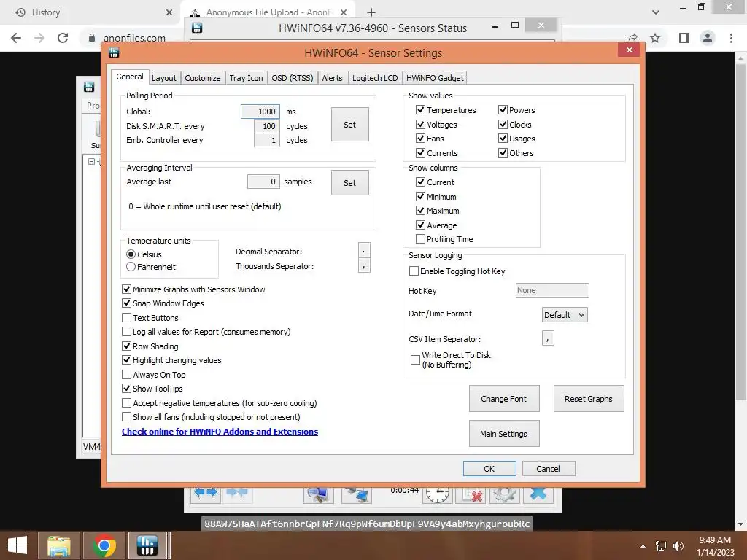Collapse tree node in the background window
Screen dimensions: 747x560
pos(91,161)
